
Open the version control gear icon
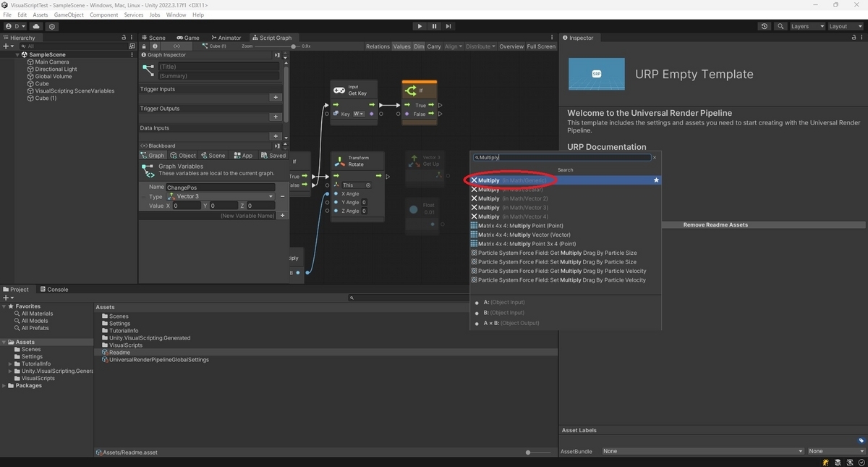coord(52,26)
